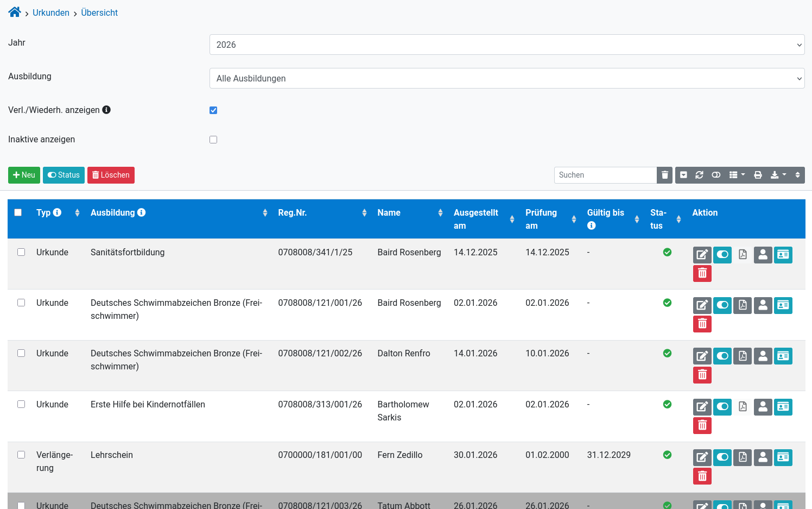Expand the export download dropdown in toolbar
The width and height of the screenshot is (812, 509).
point(778,175)
